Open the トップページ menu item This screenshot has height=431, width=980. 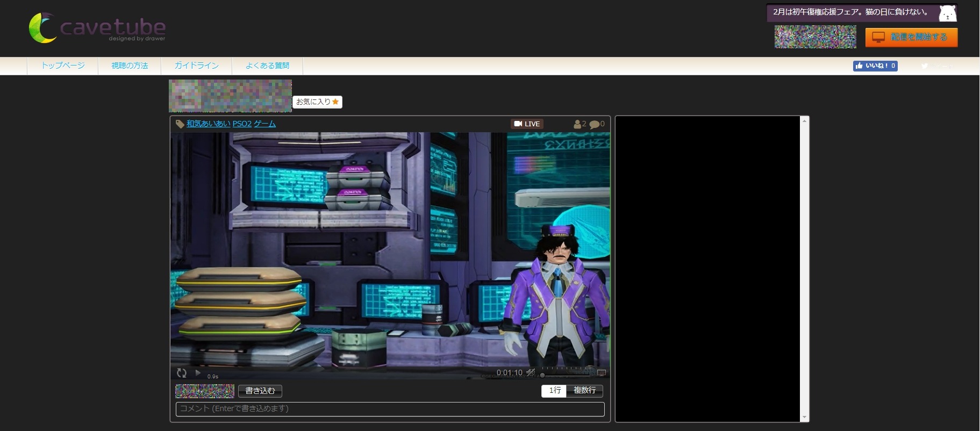point(63,66)
